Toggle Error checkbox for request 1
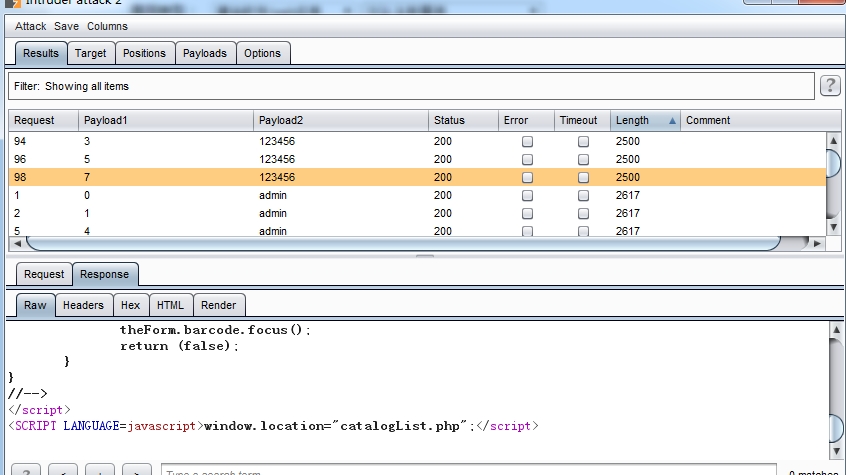 click(527, 195)
